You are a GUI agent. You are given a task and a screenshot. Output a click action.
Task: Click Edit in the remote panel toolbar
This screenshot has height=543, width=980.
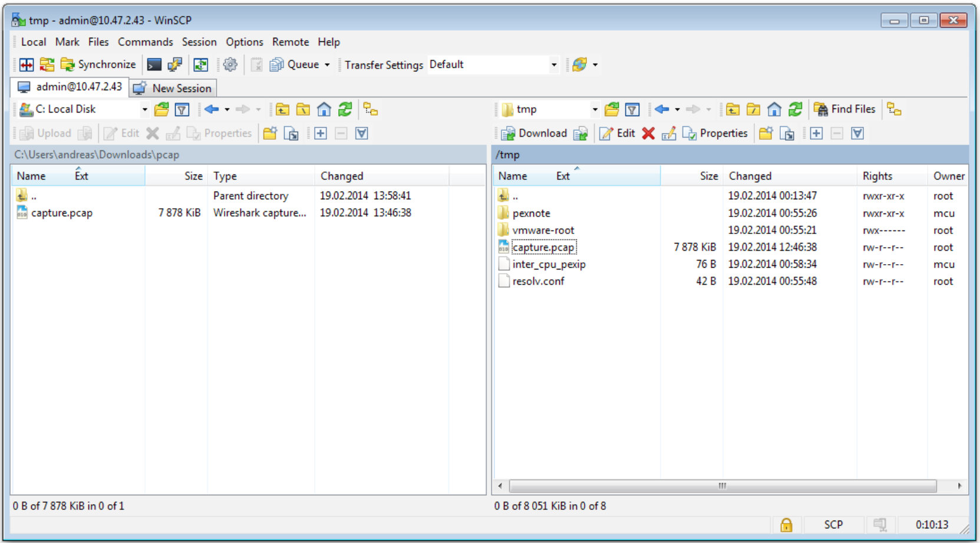click(x=618, y=134)
